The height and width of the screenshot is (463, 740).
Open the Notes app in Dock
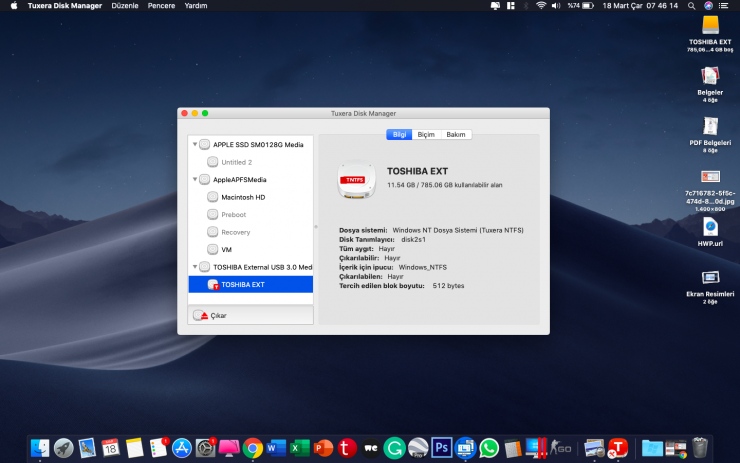point(134,448)
